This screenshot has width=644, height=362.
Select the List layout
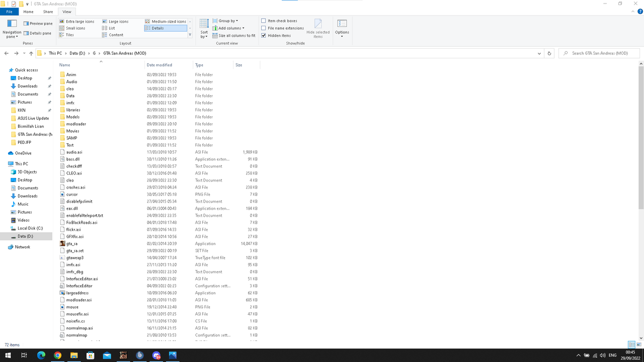coord(109,28)
